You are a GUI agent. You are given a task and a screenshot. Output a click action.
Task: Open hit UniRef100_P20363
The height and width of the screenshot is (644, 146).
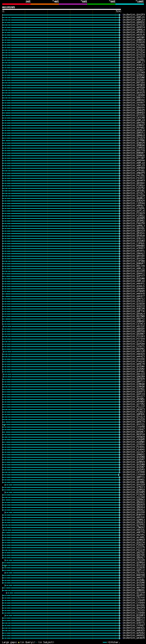pyautogui.click(x=133, y=336)
